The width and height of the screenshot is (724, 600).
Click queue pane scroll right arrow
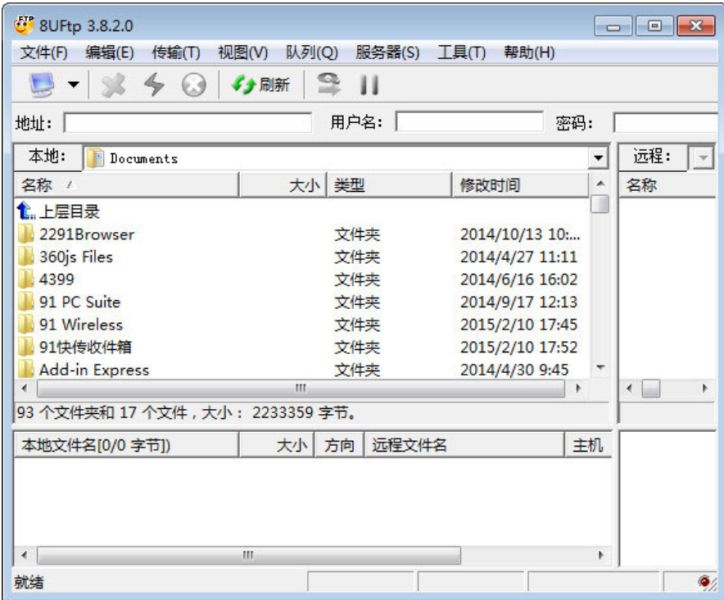coord(600,555)
